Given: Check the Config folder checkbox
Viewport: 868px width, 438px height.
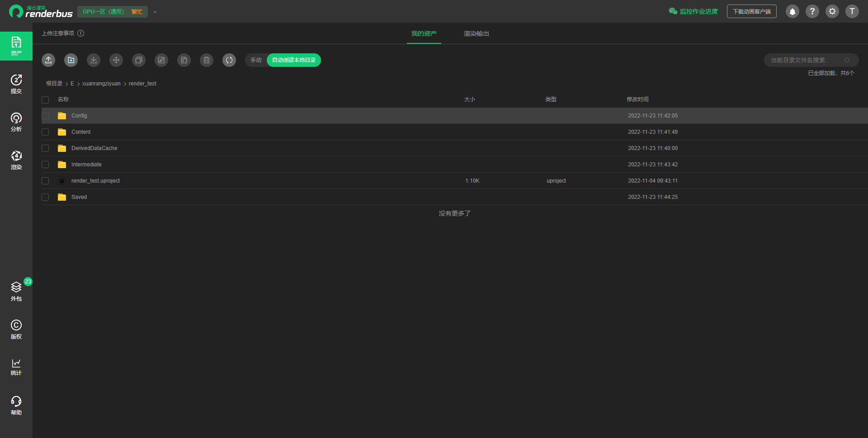Looking at the screenshot, I should point(45,116).
